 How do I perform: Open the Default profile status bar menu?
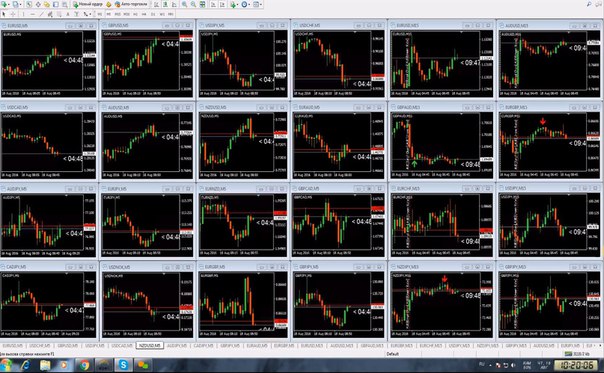tap(393, 353)
